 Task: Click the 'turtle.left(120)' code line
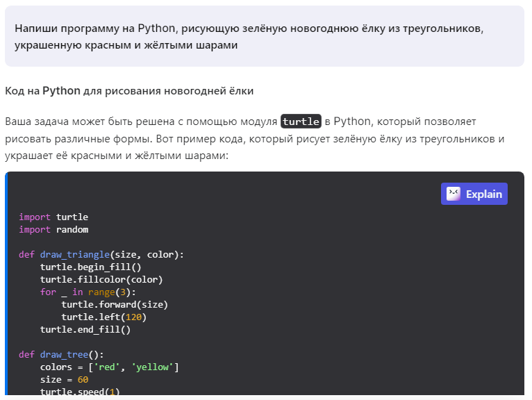coord(103,317)
